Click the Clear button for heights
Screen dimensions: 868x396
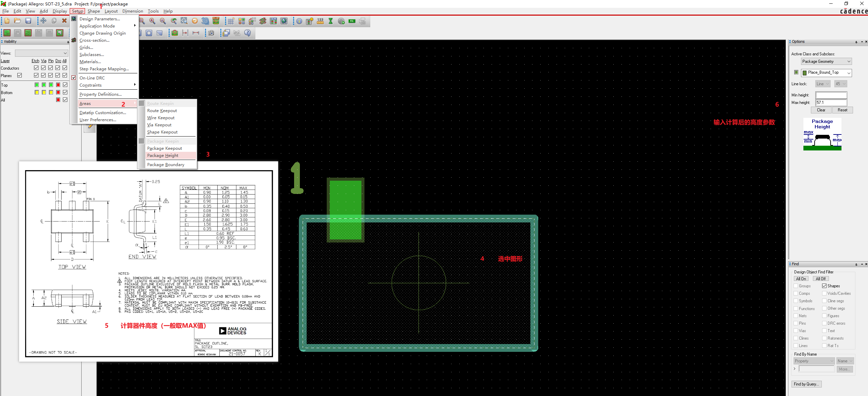[x=821, y=110]
